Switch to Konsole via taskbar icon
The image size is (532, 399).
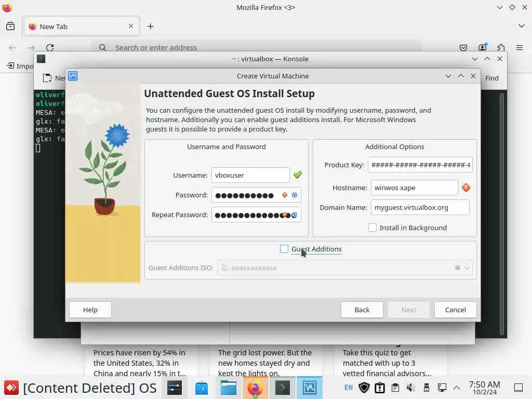tap(282, 388)
